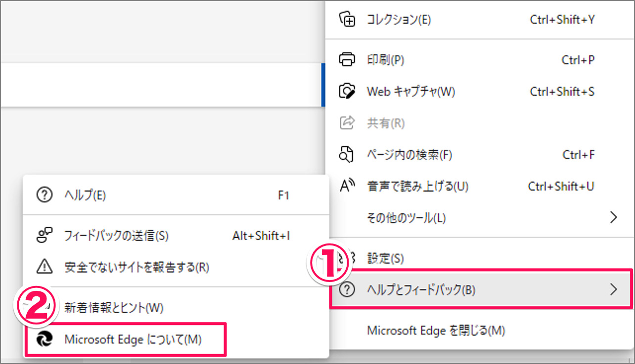The width and height of the screenshot is (635, 364).
Task: Click the Ctrl+P shortcut text
Action: [578, 60]
